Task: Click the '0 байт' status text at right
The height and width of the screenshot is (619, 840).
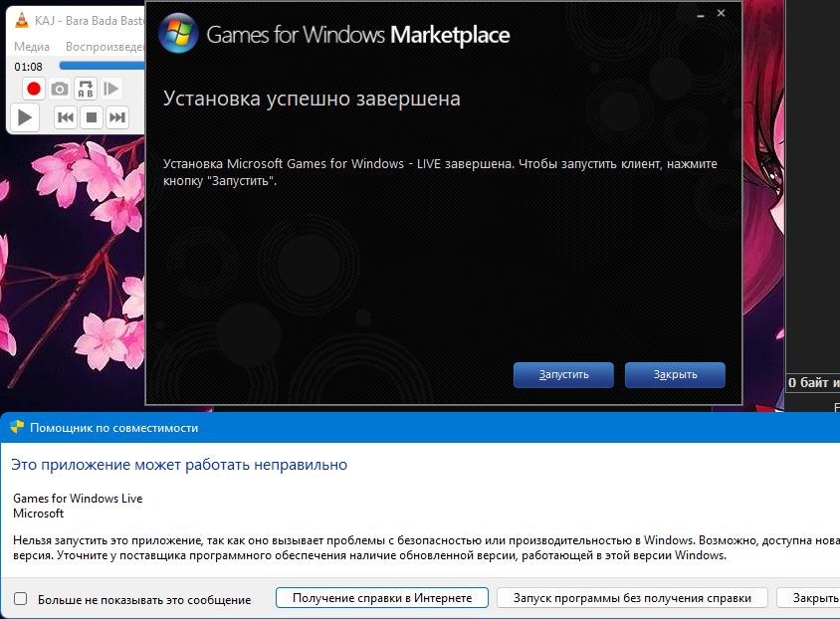Action: click(813, 382)
